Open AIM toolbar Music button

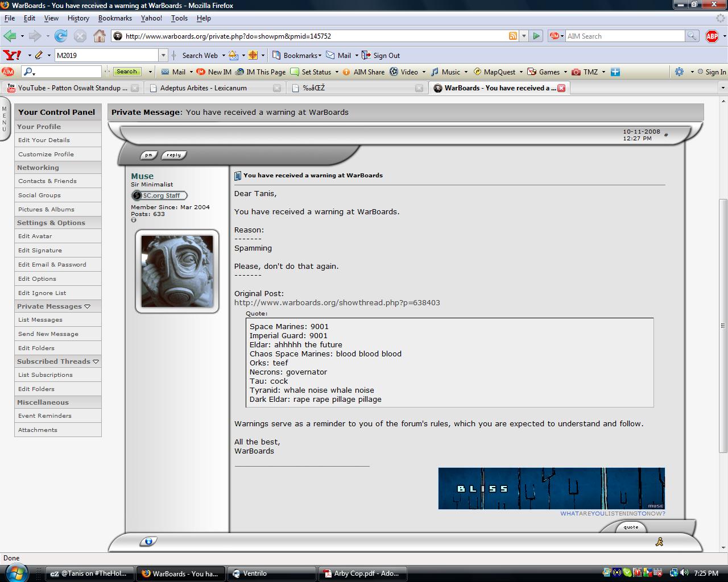coord(446,72)
